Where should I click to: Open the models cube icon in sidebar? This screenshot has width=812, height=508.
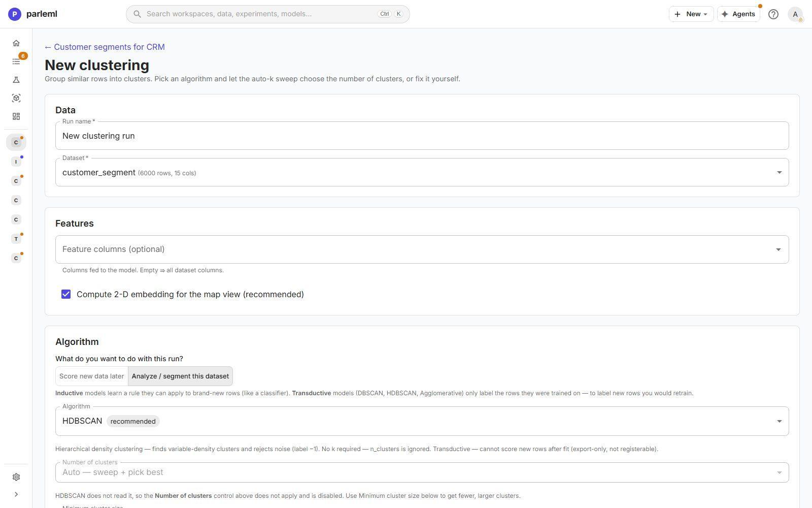16,98
